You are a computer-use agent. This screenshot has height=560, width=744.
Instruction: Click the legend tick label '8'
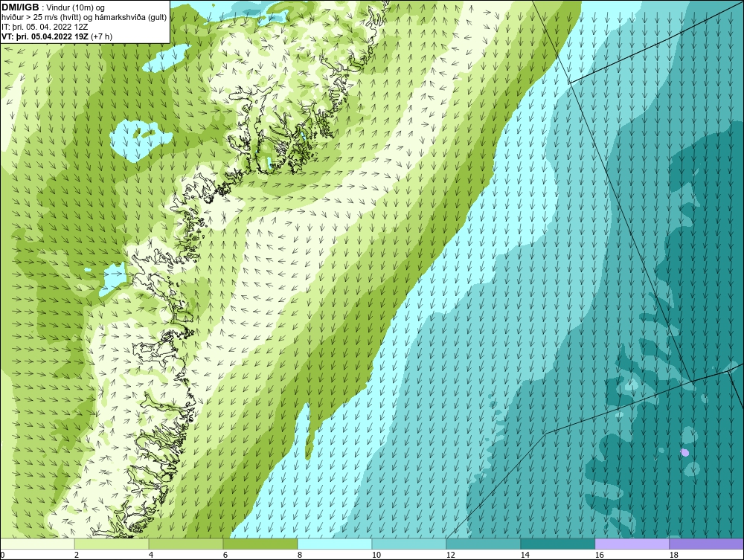[x=299, y=555]
